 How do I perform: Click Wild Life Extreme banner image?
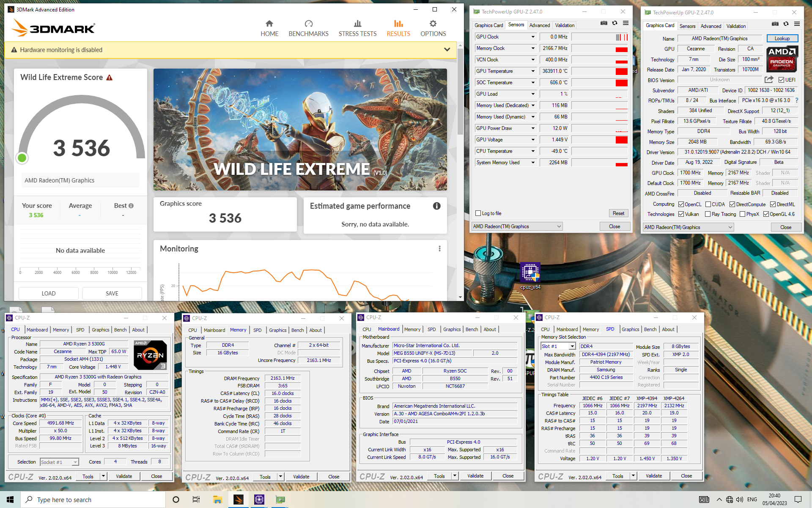(x=300, y=130)
